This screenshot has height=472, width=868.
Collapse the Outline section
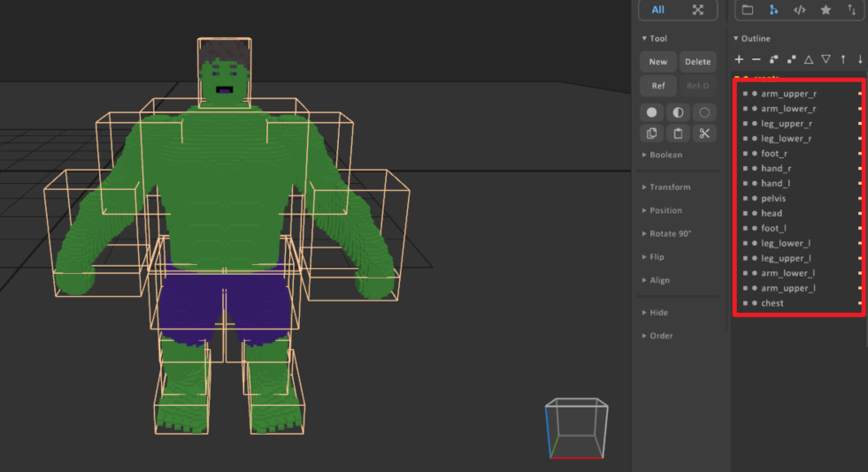click(752, 38)
